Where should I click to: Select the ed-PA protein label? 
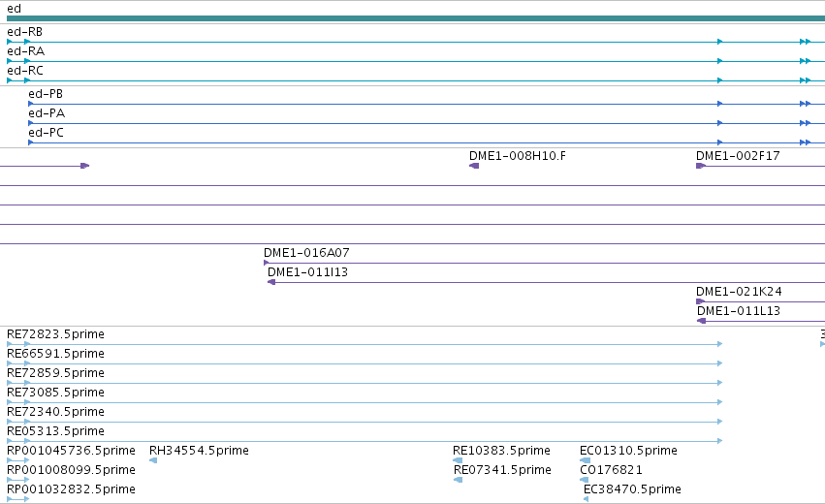click(47, 113)
